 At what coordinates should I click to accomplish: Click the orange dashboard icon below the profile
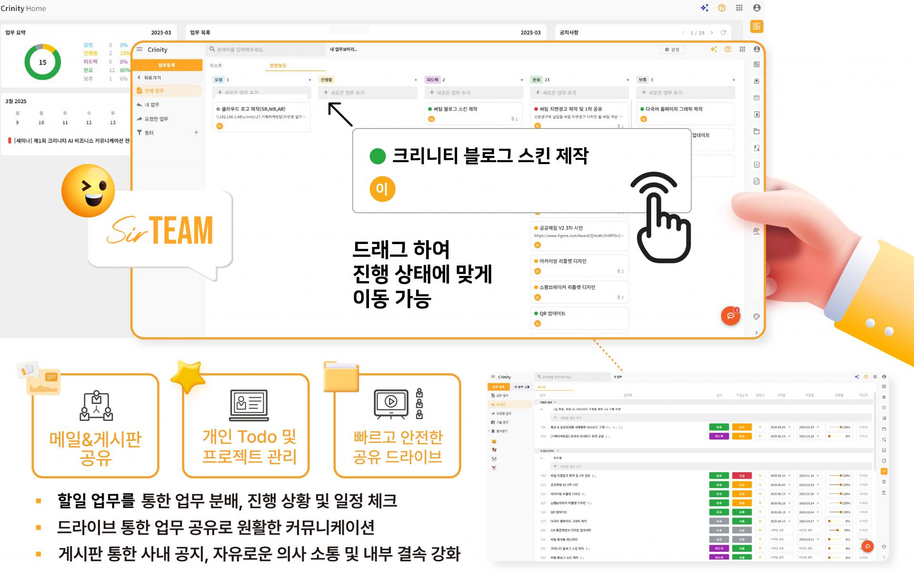(756, 26)
